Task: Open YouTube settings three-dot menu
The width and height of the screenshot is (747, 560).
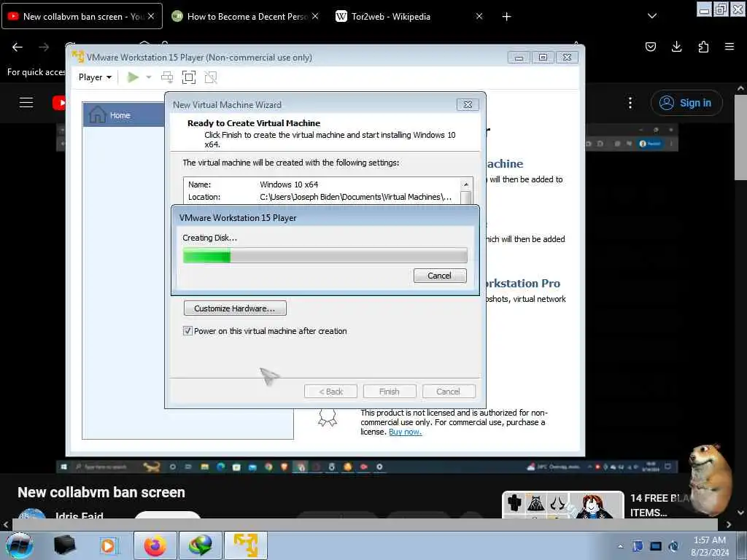Action: click(630, 103)
